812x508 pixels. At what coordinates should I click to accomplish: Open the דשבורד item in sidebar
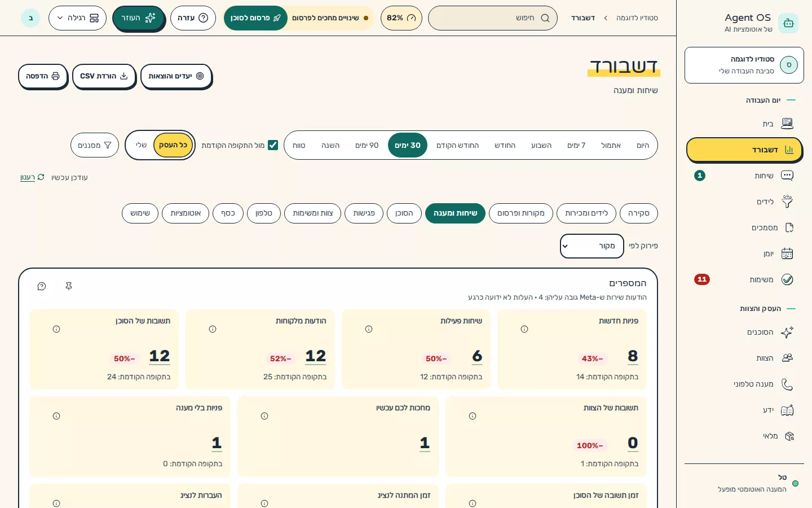click(744, 150)
